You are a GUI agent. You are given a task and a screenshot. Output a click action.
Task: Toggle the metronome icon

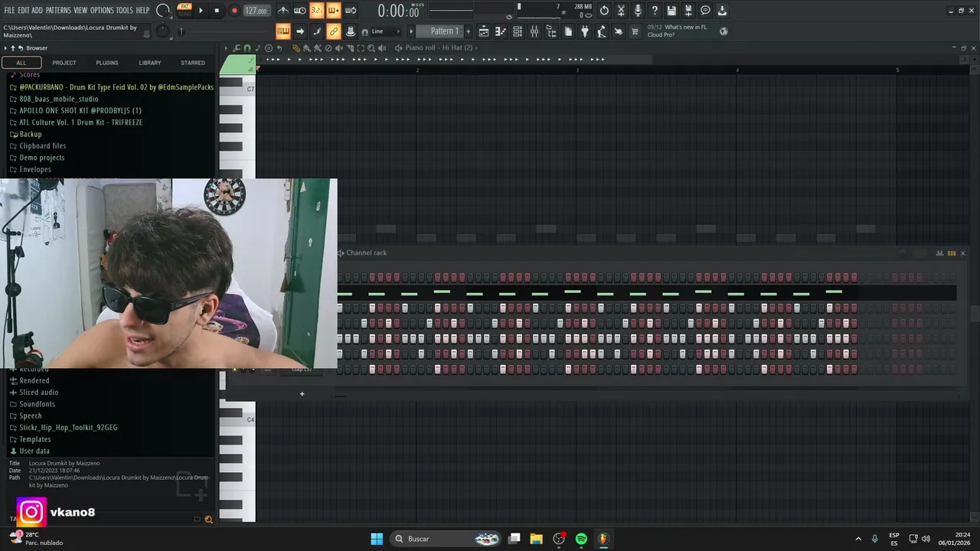[x=283, y=11]
